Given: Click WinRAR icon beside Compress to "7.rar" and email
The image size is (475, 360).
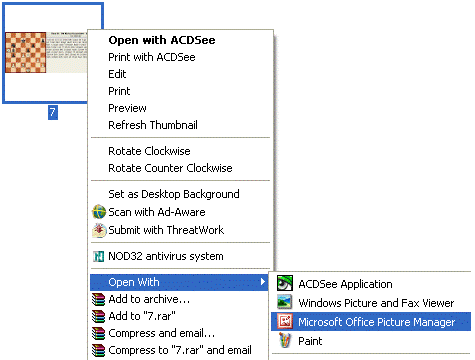Looking at the screenshot, I should pyautogui.click(x=98, y=350).
